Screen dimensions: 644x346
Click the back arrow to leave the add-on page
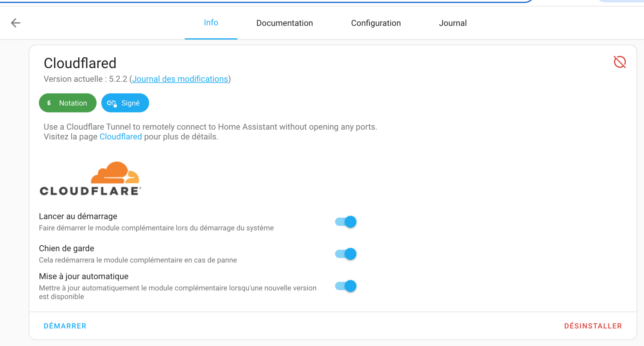pos(15,23)
